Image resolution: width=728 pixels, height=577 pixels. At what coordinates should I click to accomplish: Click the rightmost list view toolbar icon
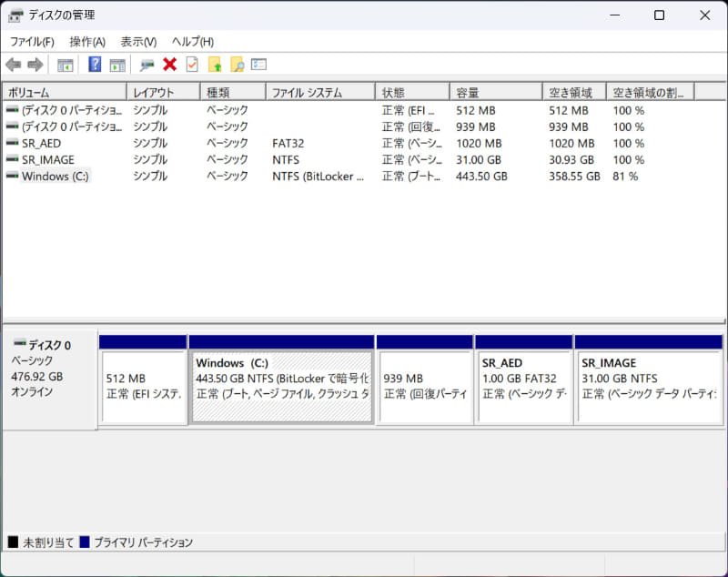pos(259,64)
